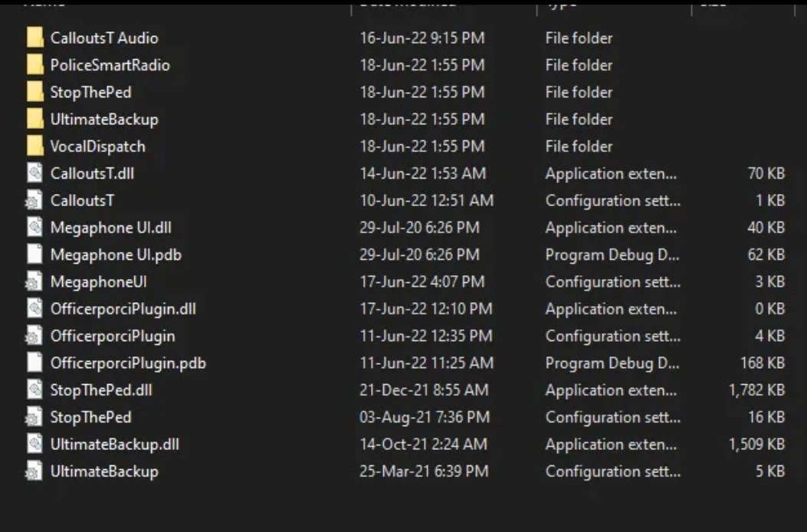
Task: Click the MegaphoneUI configuration settings icon
Action: pyautogui.click(x=34, y=282)
